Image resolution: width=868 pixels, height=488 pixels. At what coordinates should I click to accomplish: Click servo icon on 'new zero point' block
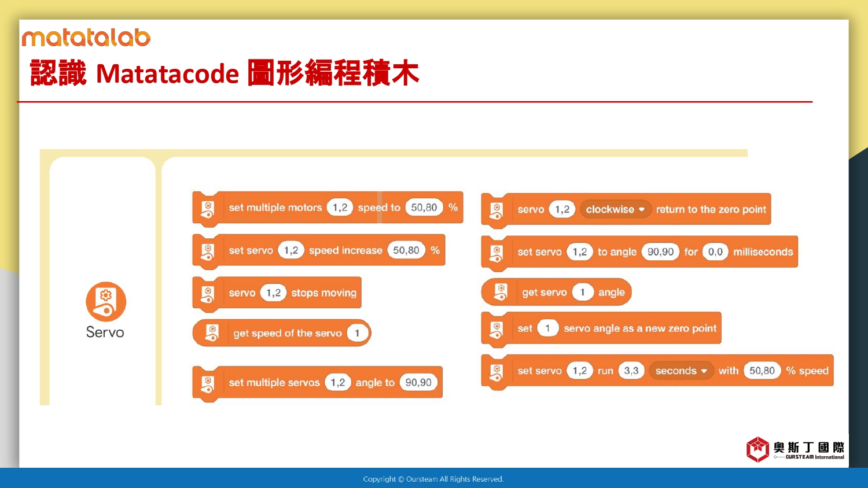click(496, 330)
